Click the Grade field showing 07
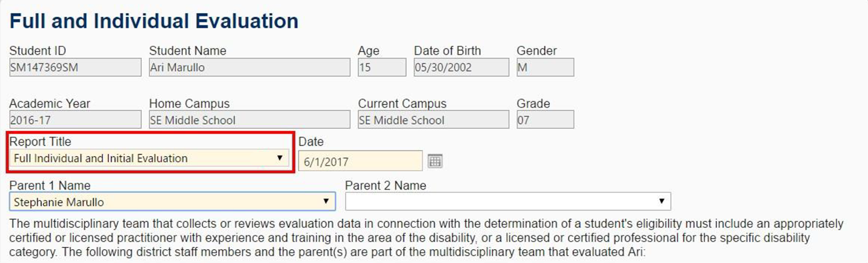Image resolution: width=868 pixels, height=263 pixels. (545, 120)
